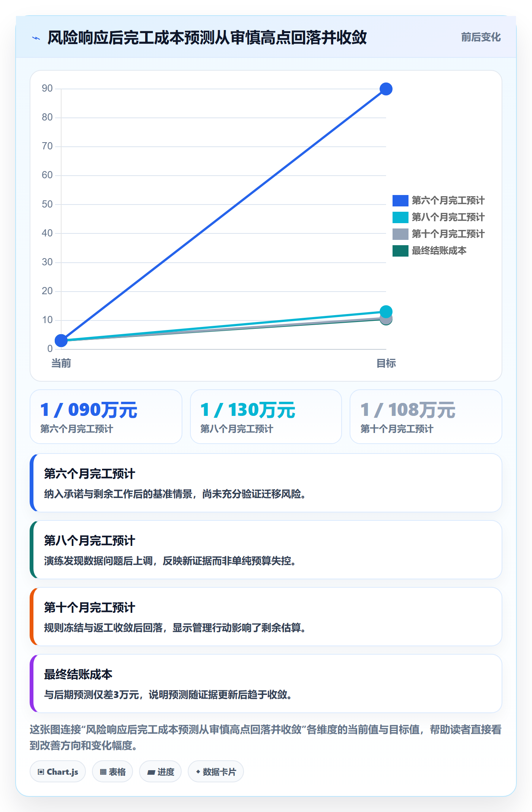Click the bar icon in the 进度 chip
The height and width of the screenshot is (812, 532).
151,772
